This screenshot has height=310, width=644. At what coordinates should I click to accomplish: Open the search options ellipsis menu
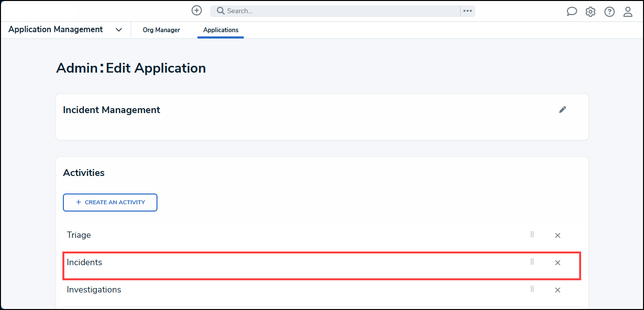pos(468,11)
